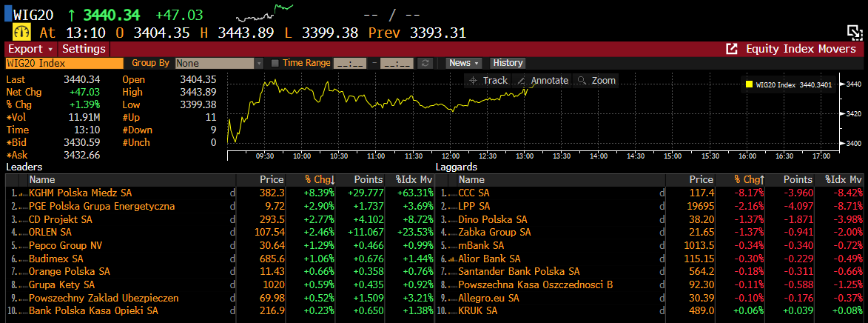
Task: Click KGHM's +8.39% change value
Action: pyautogui.click(x=318, y=193)
